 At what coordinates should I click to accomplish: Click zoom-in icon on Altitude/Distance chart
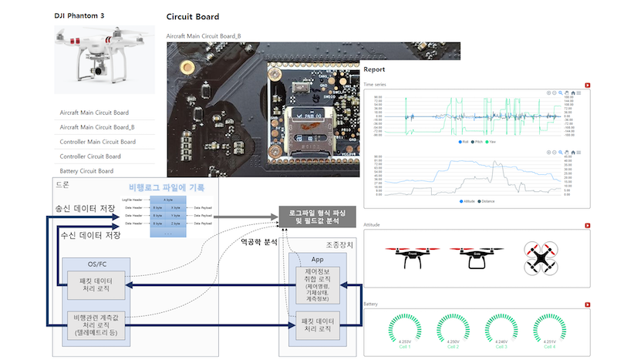[548, 153]
